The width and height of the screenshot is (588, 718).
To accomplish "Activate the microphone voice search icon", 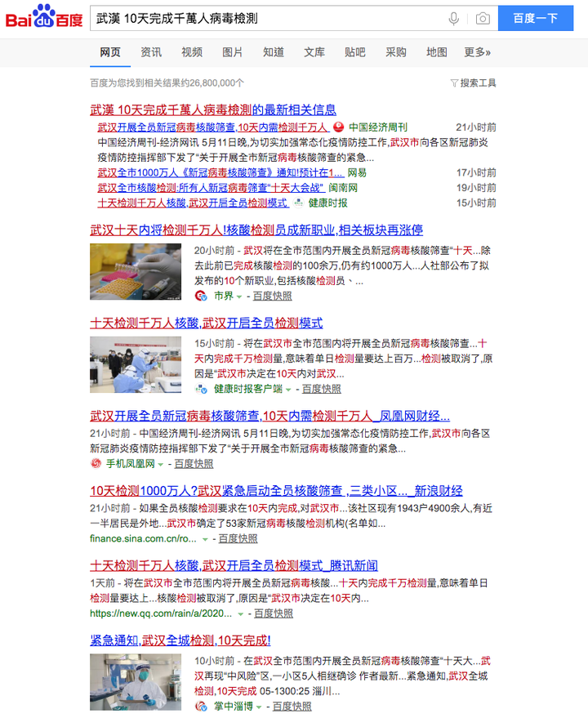I will (454, 19).
